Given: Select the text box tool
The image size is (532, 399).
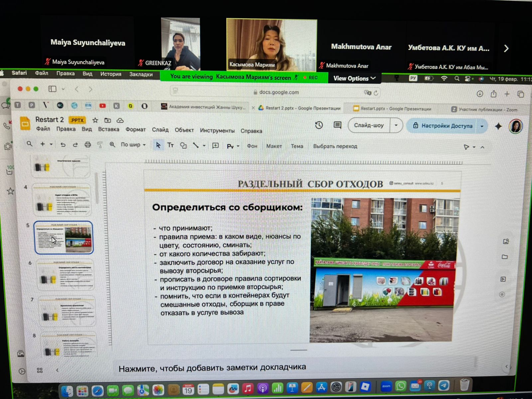Looking at the screenshot, I should coord(171,145).
